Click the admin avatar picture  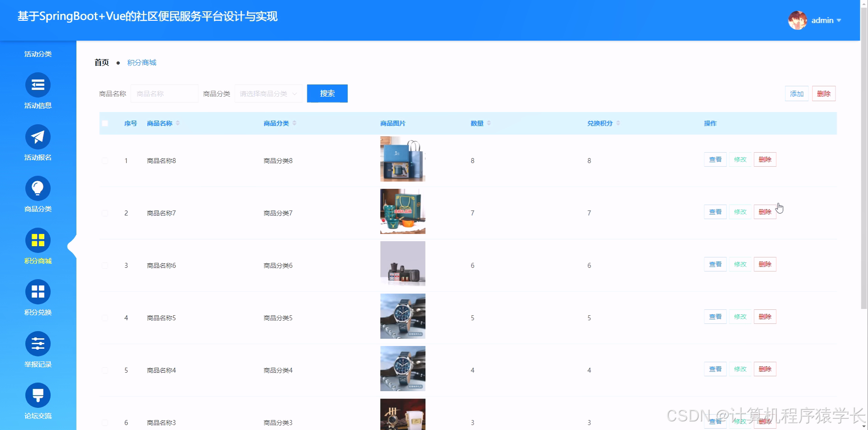pos(797,20)
